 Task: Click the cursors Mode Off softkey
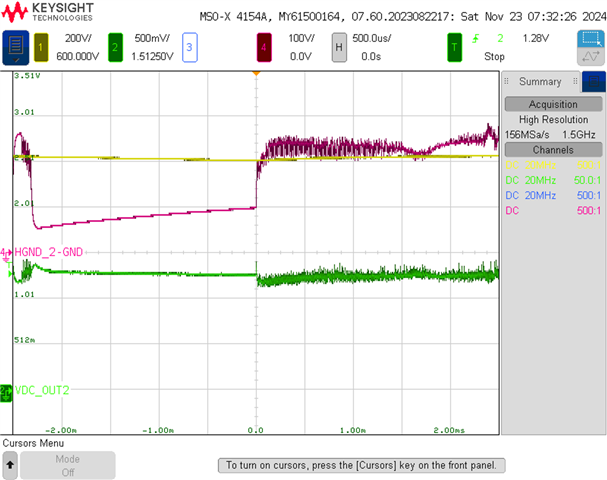68,465
